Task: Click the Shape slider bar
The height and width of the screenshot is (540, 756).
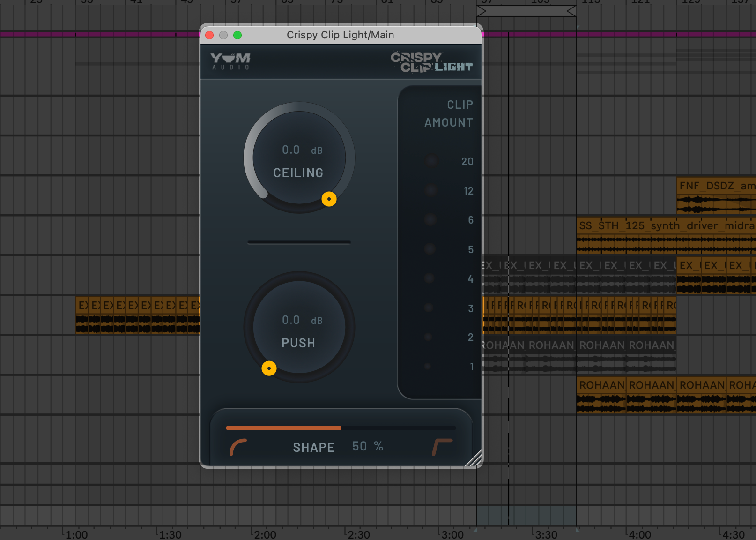Action: 341,428
